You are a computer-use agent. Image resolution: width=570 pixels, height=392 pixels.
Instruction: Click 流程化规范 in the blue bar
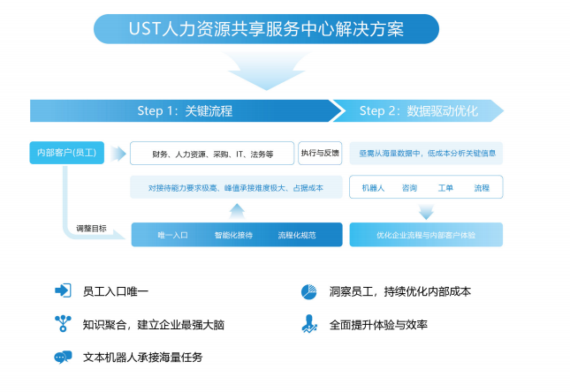[297, 235]
